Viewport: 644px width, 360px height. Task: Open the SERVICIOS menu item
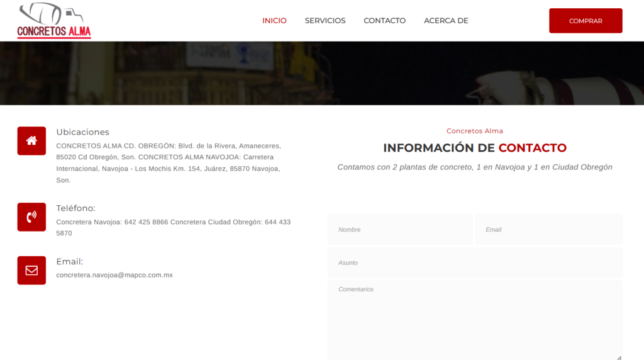pos(325,21)
